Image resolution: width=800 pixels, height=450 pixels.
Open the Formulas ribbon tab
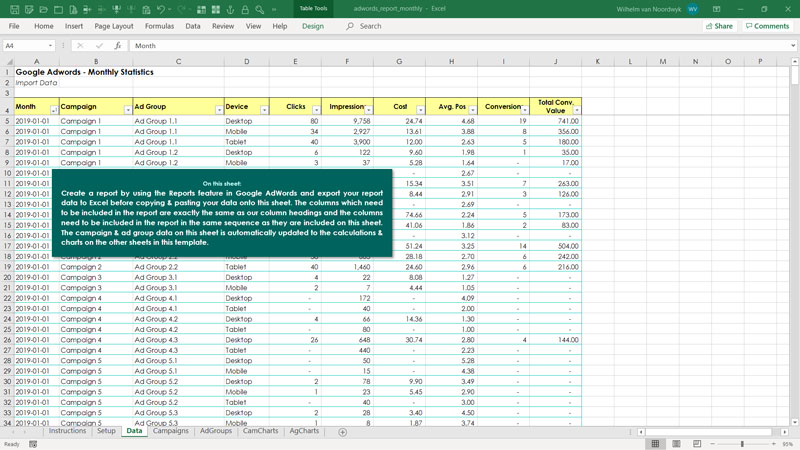pyautogui.click(x=159, y=26)
